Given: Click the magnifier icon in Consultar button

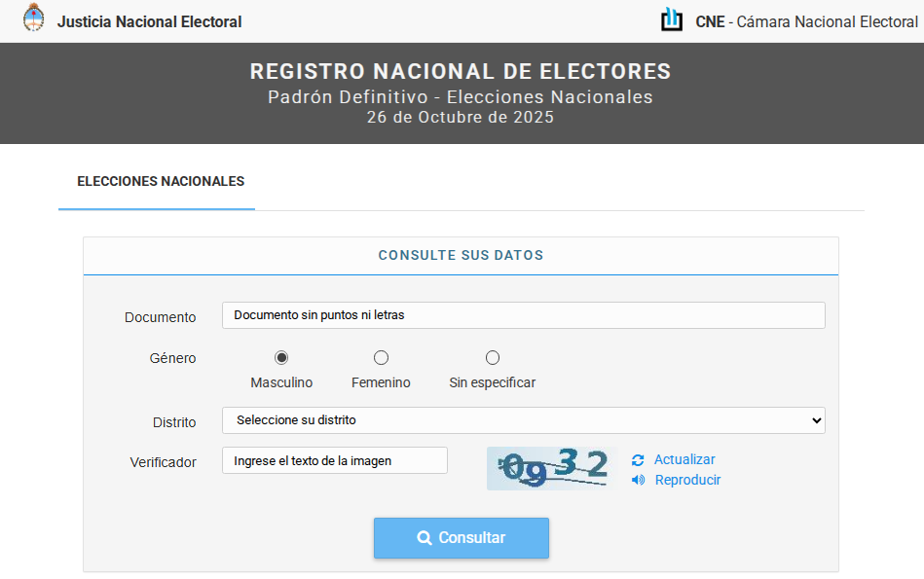Looking at the screenshot, I should (x=425, y=538).
